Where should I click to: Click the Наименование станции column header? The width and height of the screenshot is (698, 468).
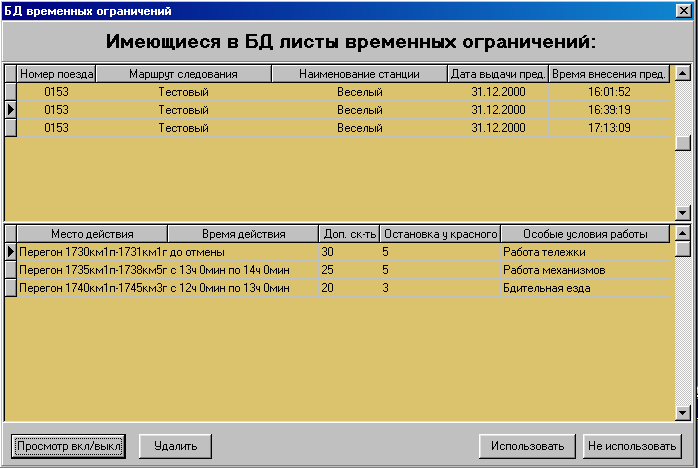[359, 74]
